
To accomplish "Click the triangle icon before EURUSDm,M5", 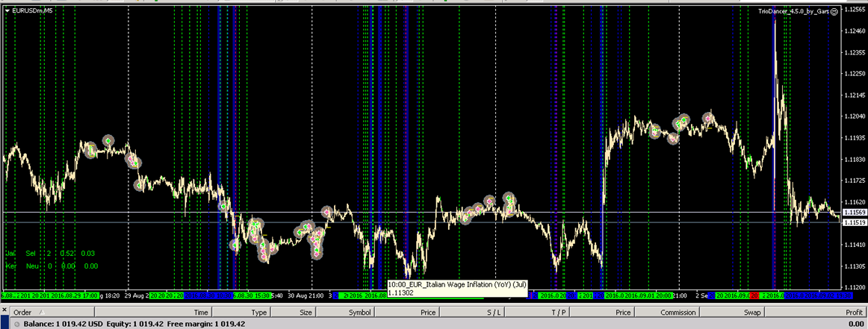I will [7, 10].
